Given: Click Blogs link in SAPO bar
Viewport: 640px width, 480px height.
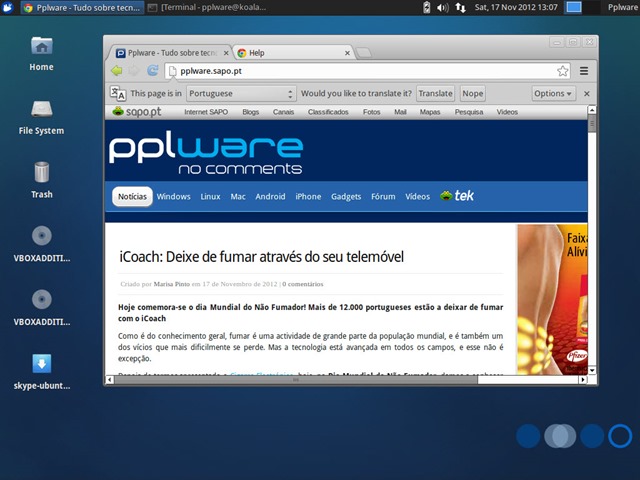Looking at the screenshot, I should point(251,112).
